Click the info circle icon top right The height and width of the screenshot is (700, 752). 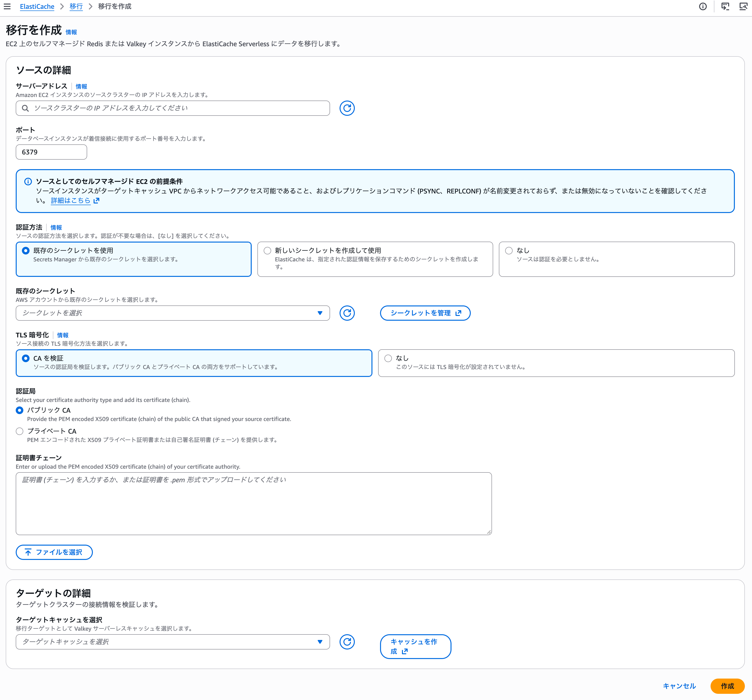click(703, 6)
